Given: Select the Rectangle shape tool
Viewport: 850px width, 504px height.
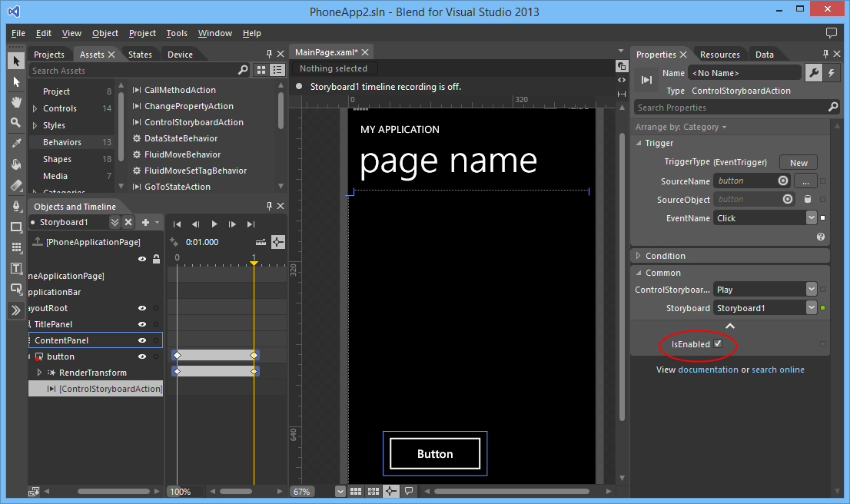Looking at the screenshot, I should (x=16, y=227).
